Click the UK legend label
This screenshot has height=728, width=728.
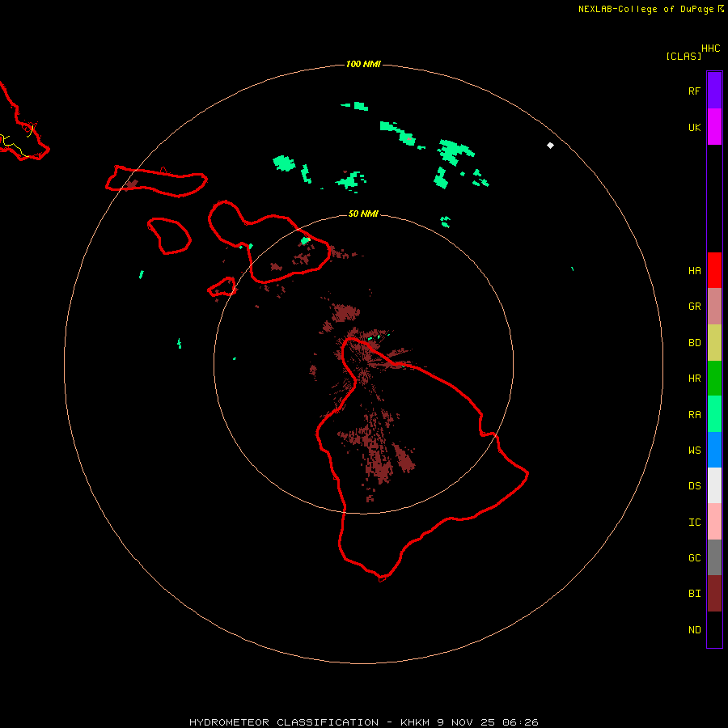695,128
